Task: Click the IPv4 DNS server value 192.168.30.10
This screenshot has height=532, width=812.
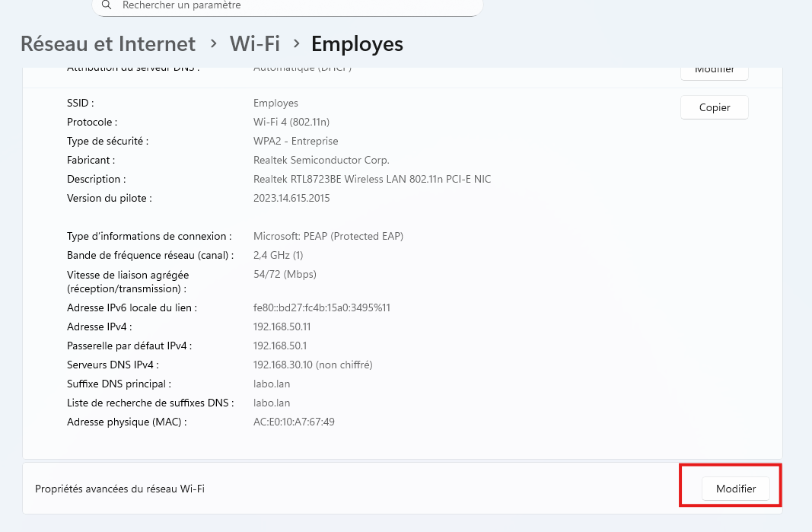Action: coord(313,365)
